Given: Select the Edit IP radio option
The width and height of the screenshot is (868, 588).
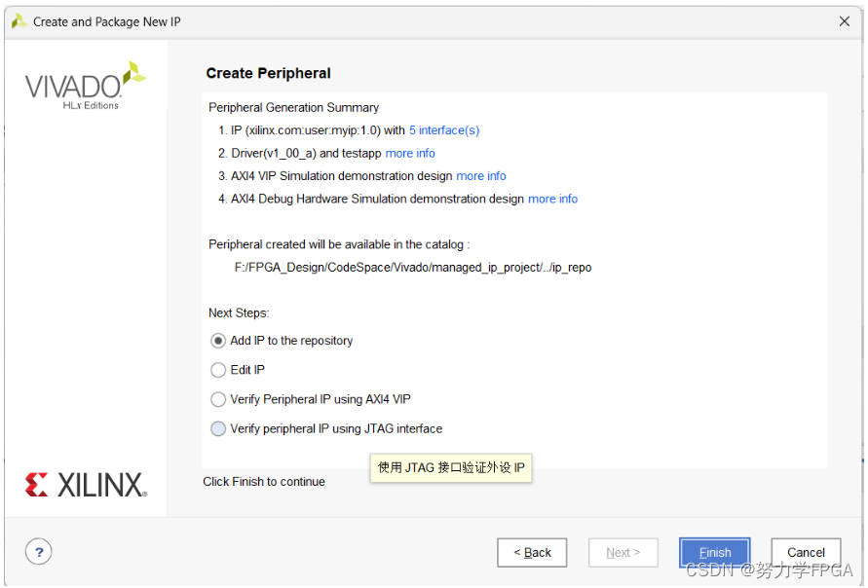Looking at the screenshot, I should 218,370.
